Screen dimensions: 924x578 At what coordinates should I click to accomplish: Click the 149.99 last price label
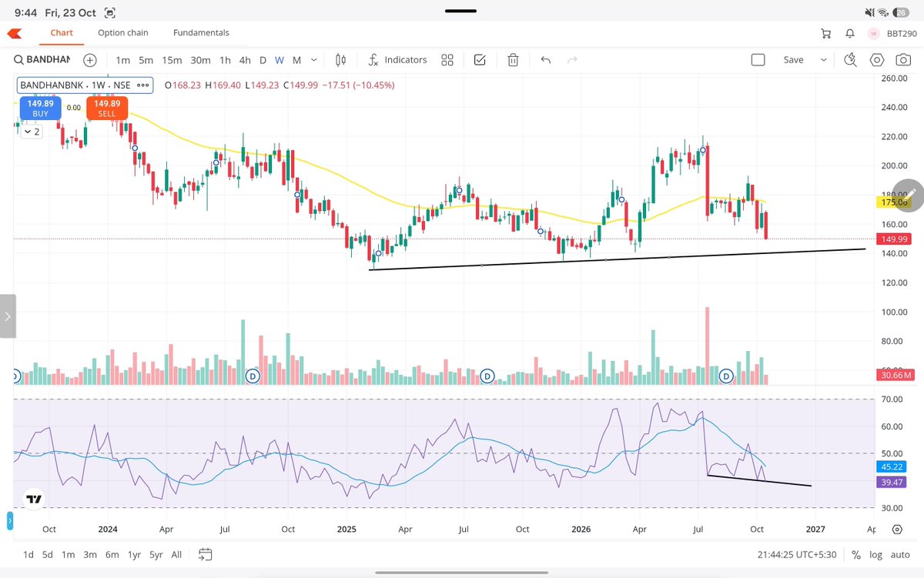point(894,239)
